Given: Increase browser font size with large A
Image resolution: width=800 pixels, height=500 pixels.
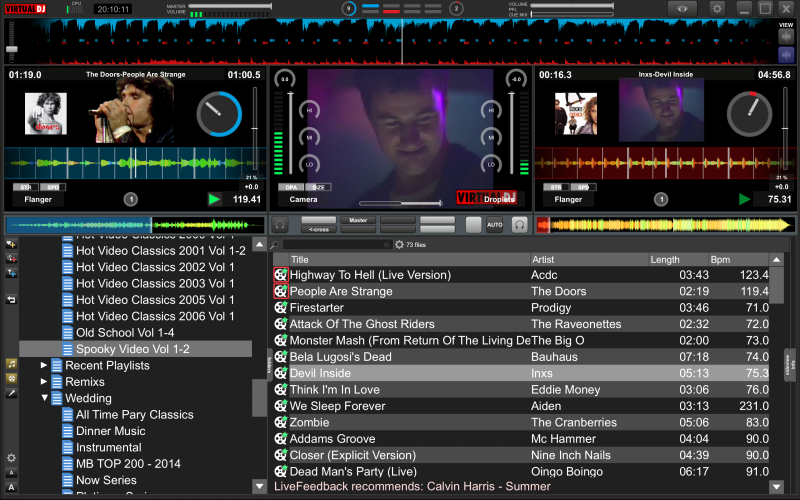Looking at the screenshot, I should tap(11, 487).
